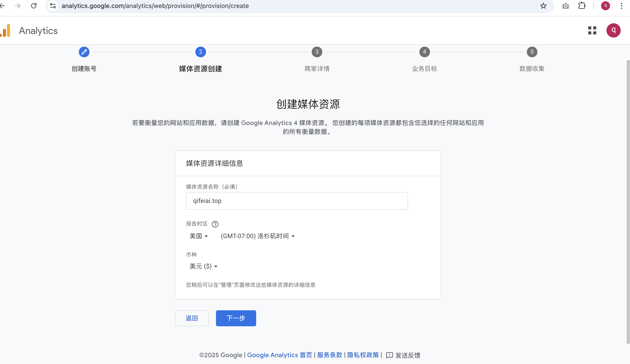This screenshot has width=630, height=364.
Task: Click the pencil edit icon for 创建账号
Action: point(84,52)
